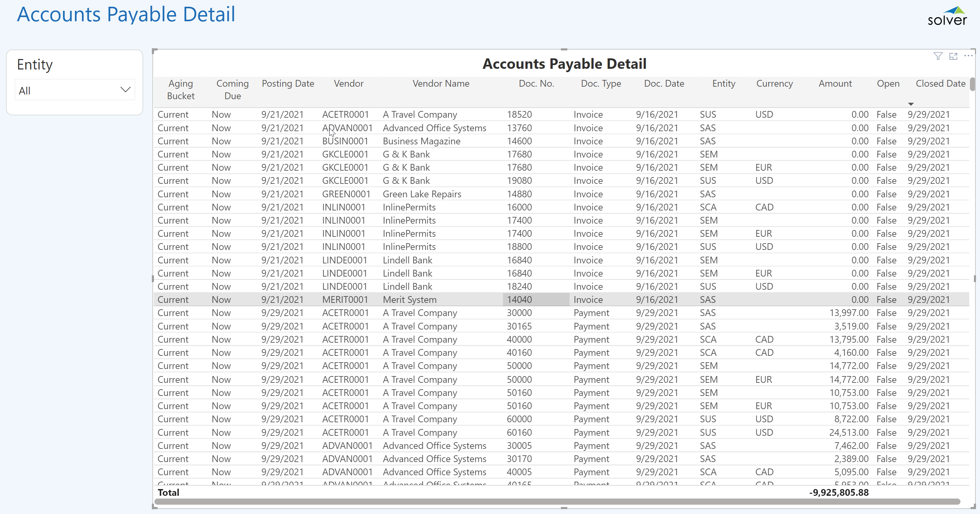Sort by the Coming Due column header

[233, 90]
